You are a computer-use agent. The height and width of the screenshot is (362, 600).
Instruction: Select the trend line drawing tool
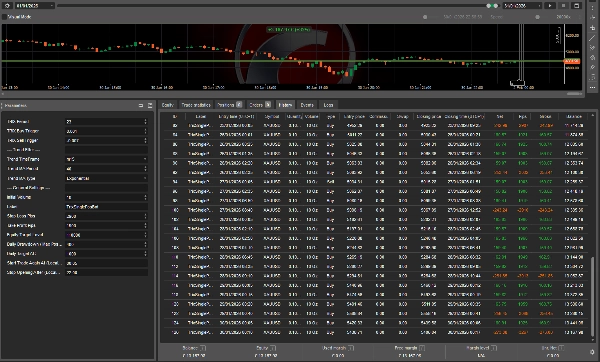tap(592, 38)
